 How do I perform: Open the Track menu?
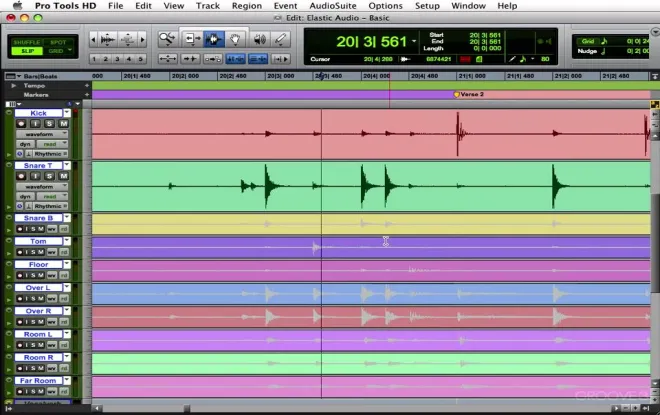208,6
